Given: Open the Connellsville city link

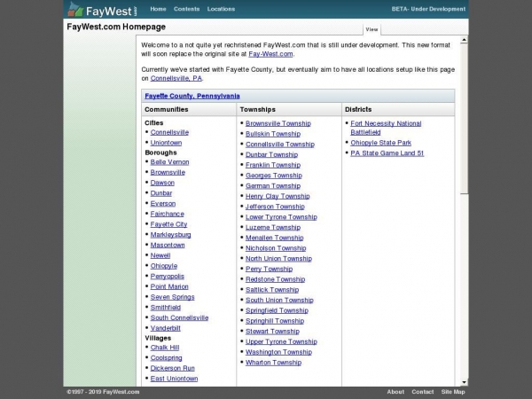Looking at the screenshot, I should pyautogui.click(x=169, y=132).
